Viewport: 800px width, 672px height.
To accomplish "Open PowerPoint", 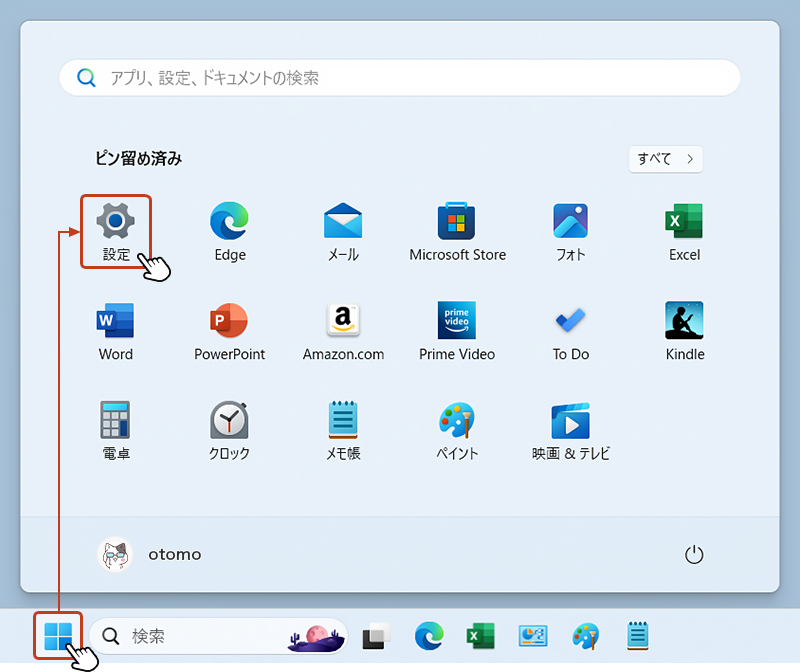I will (230, 332).
